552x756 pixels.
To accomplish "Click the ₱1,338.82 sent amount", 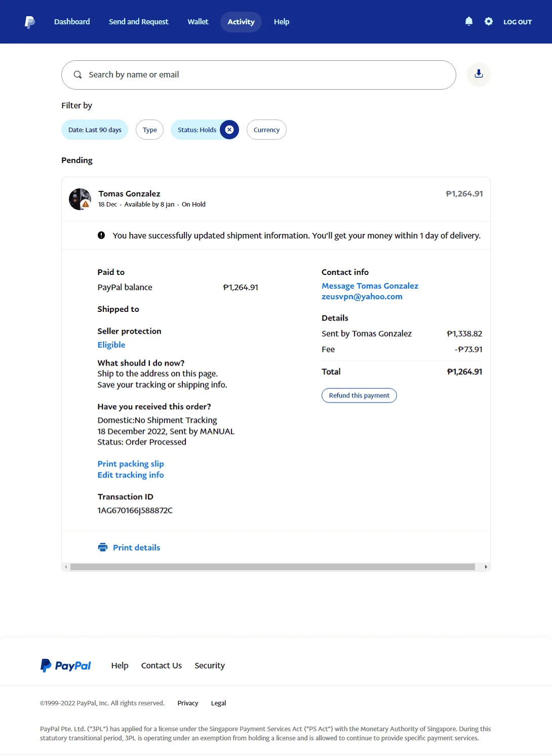I will pyautogui.click(x=464, y=333).
